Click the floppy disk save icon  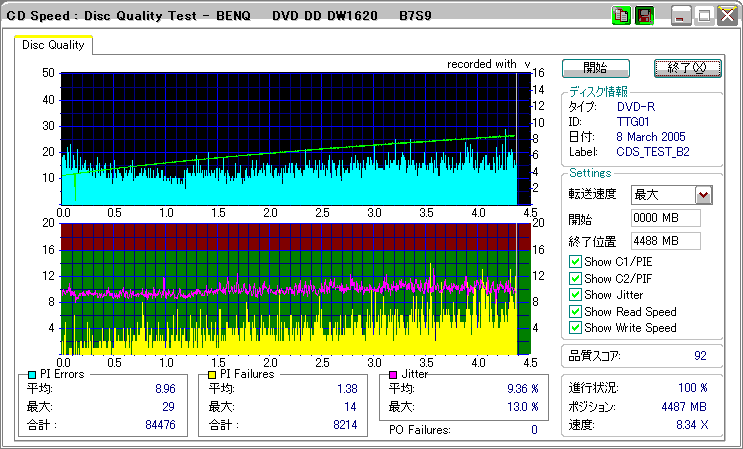[644, 16]
